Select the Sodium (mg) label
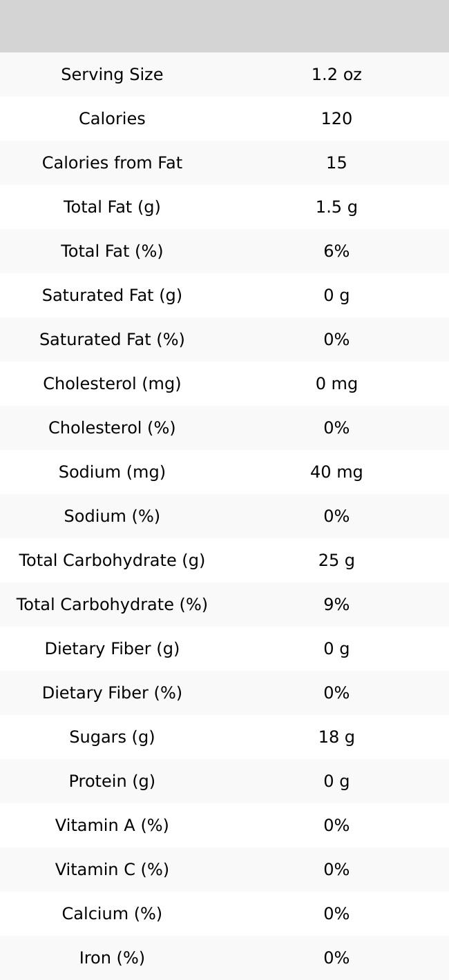The height and width of the screenshot is (980, 449). click(x=112, y=472)
